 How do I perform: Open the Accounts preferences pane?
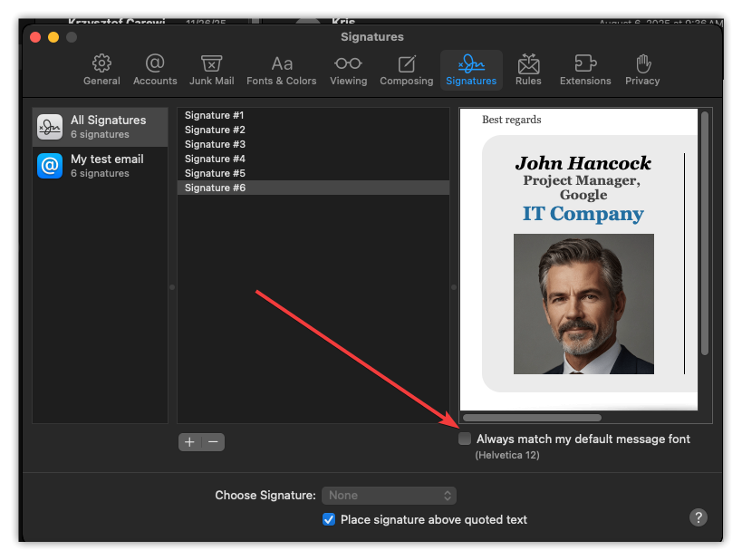155,70
